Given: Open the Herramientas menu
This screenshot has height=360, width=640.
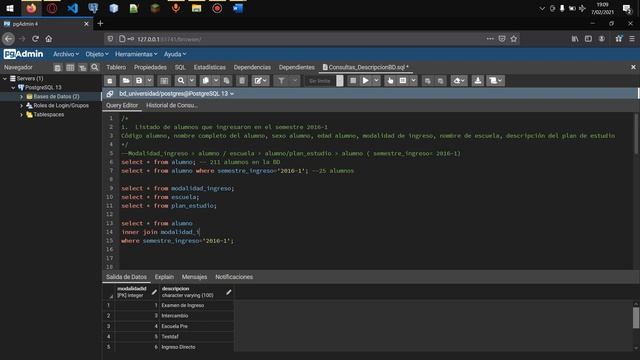Looking at the screenshot, I should [136, 54].
